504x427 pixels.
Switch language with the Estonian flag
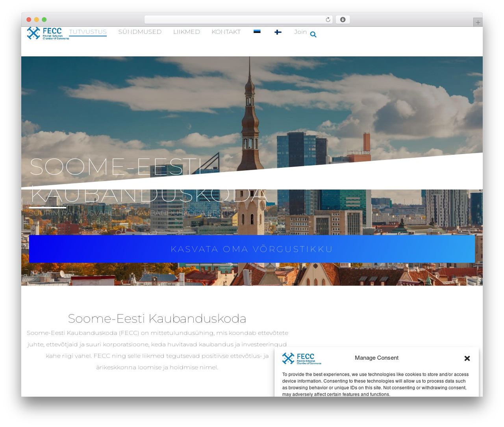click(x=257, y=32)
